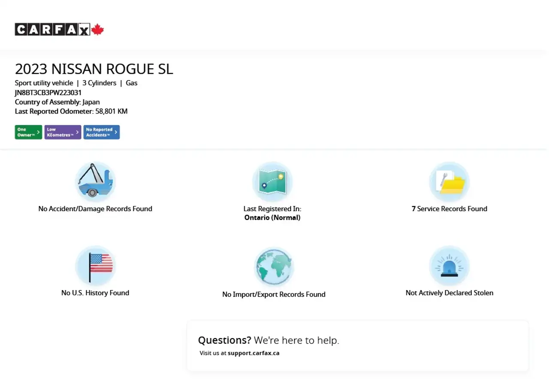Expand chevron on One Owner badge
This screenshot has width=549, height=392.
tap(38, 132)
